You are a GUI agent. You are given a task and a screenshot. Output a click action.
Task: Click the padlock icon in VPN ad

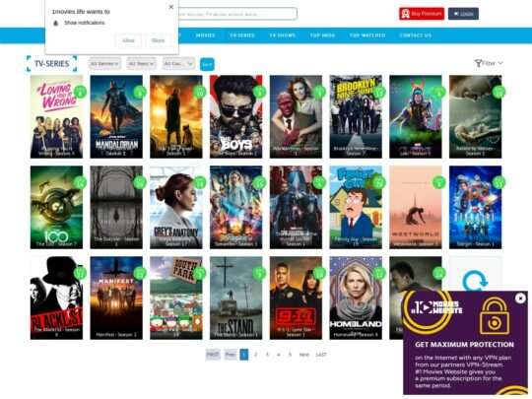pyautogui.click(x=495, y=315)
